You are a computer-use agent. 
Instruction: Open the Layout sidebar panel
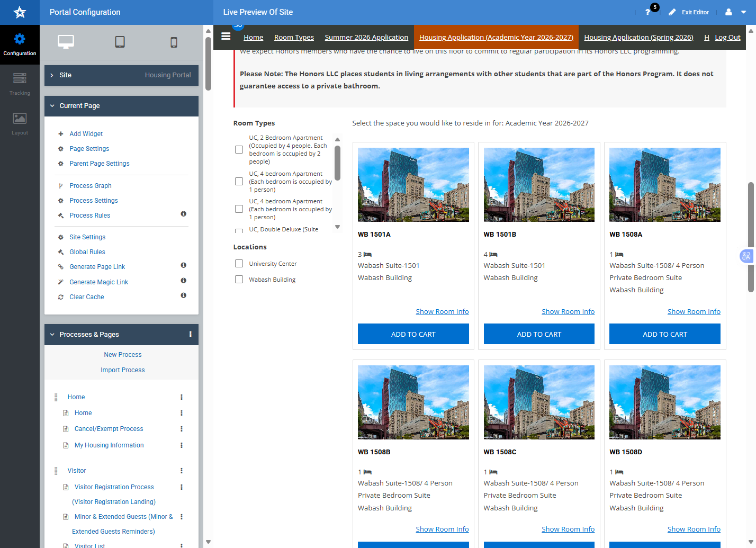(x=20, y=124)
